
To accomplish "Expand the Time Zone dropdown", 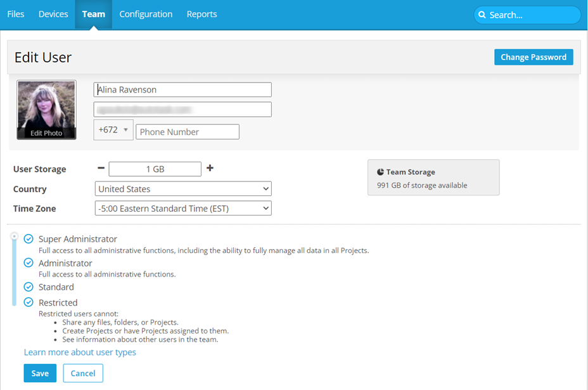I will pos(183,209).
